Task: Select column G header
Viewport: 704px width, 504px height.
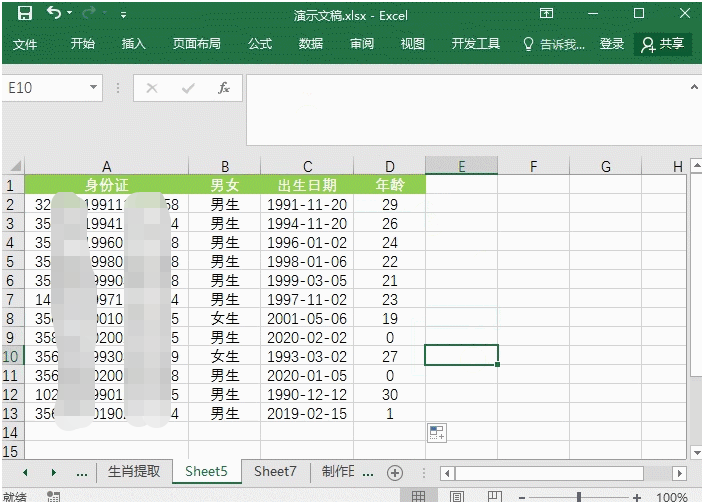Action: pyautogui.click(x=606, y=167)
